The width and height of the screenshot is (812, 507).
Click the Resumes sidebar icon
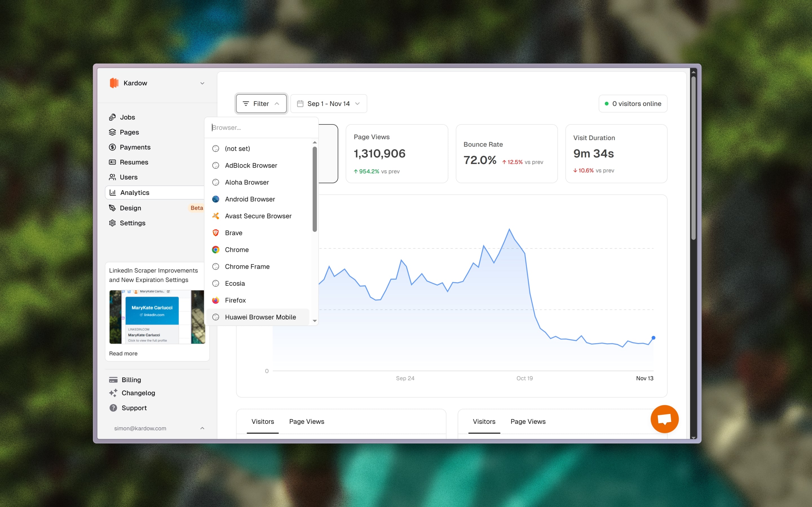pyautogui.click(x=112, y=162)
